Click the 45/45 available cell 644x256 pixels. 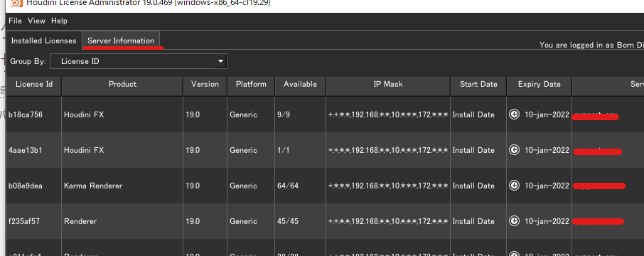click(300, 221)
